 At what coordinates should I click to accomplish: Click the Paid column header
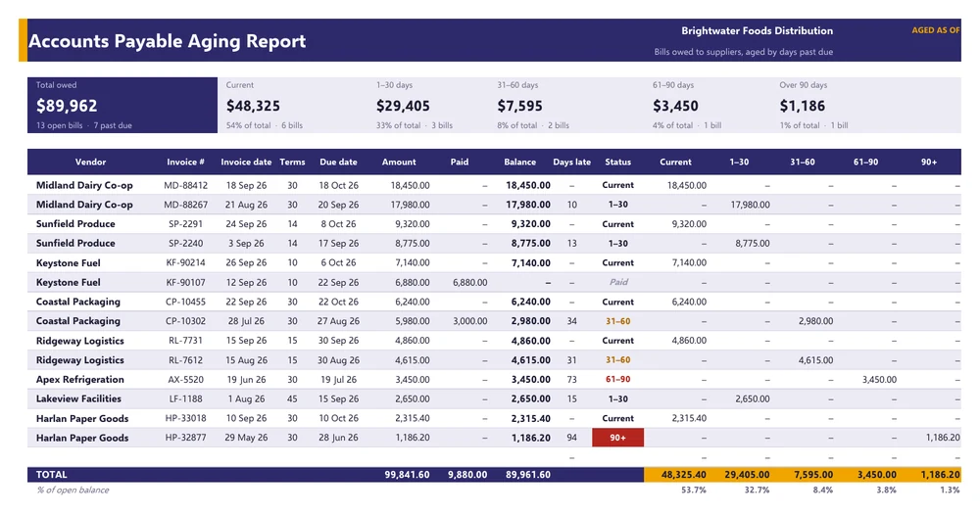(x=460, y=162)
